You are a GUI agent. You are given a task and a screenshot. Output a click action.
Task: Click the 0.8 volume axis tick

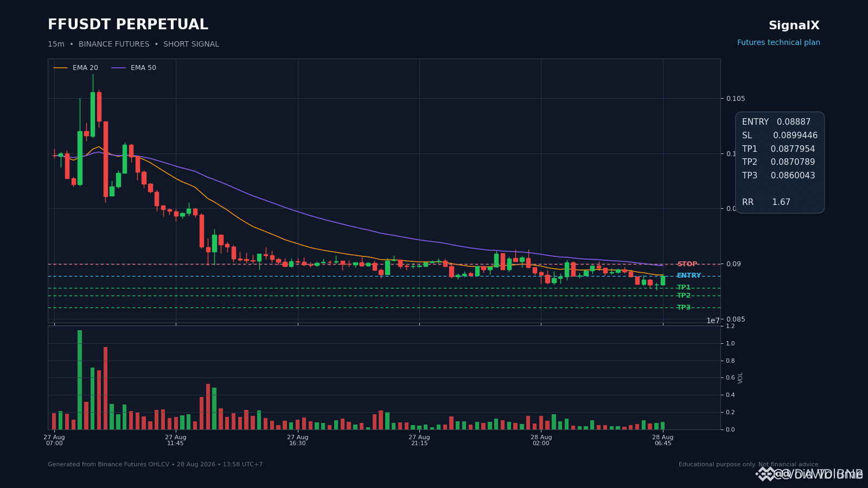coord(730,361)
